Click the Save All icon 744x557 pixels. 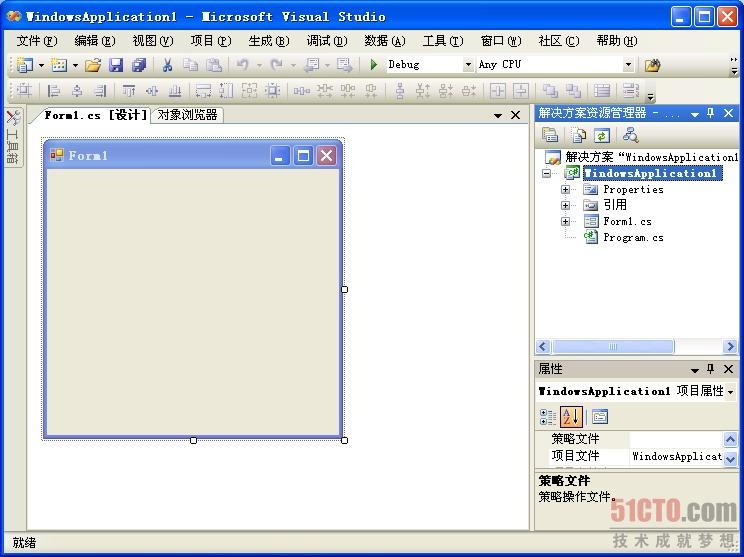139,65
